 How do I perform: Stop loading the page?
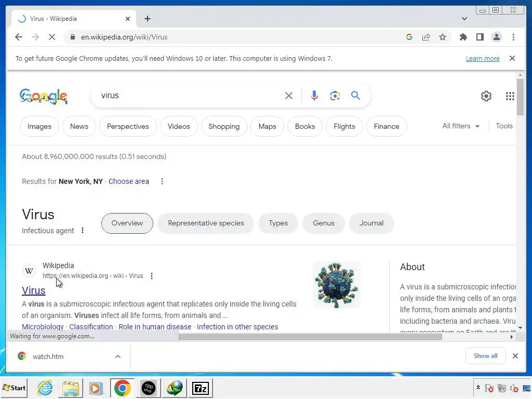point(52,37)
